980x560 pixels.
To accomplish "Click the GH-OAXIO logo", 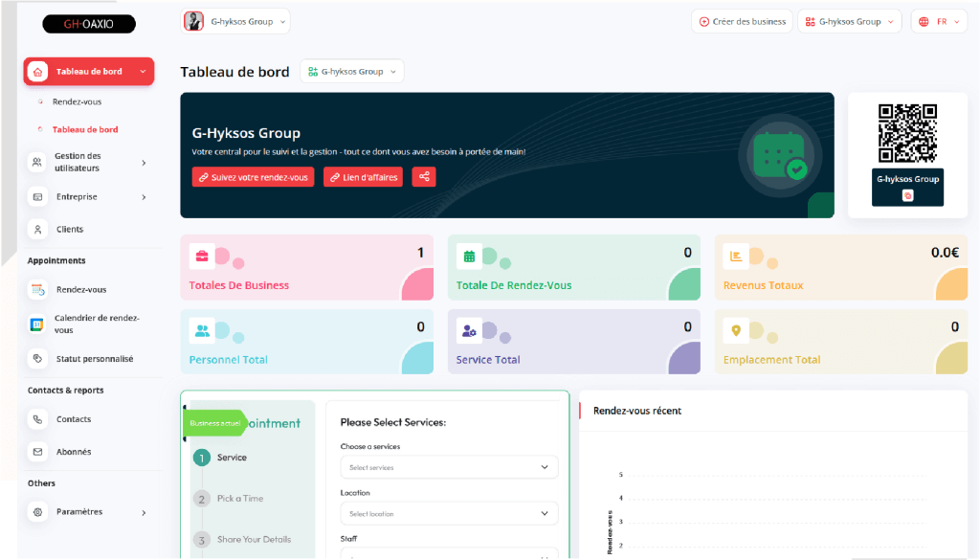I will [89, 24].
